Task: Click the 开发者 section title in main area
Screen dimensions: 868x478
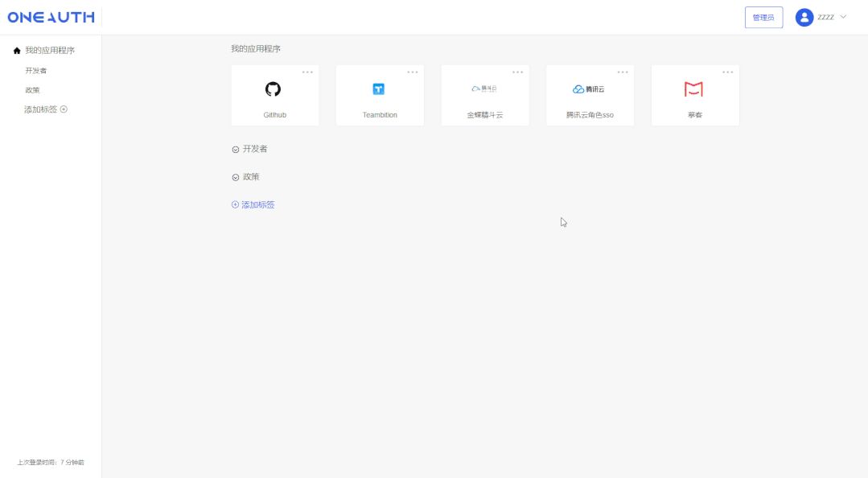Action: [255, 149]
